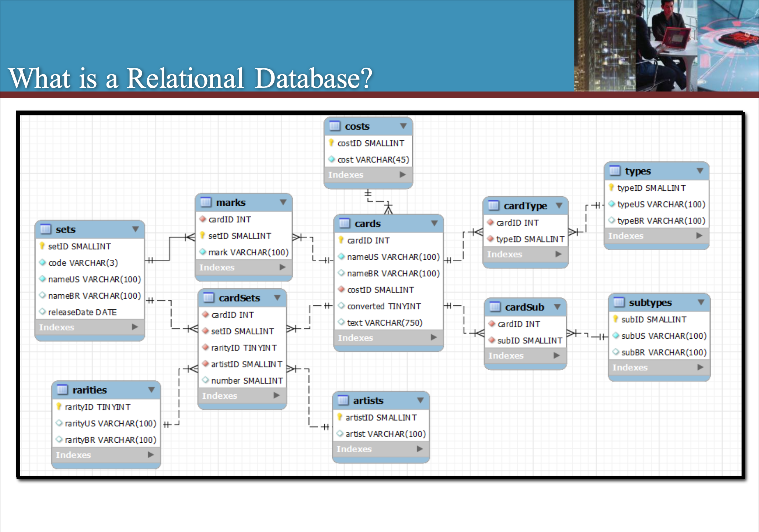Open the Indexes panel of the artists table
This screenshot has width=759, height=532.
tap(419, 449)
